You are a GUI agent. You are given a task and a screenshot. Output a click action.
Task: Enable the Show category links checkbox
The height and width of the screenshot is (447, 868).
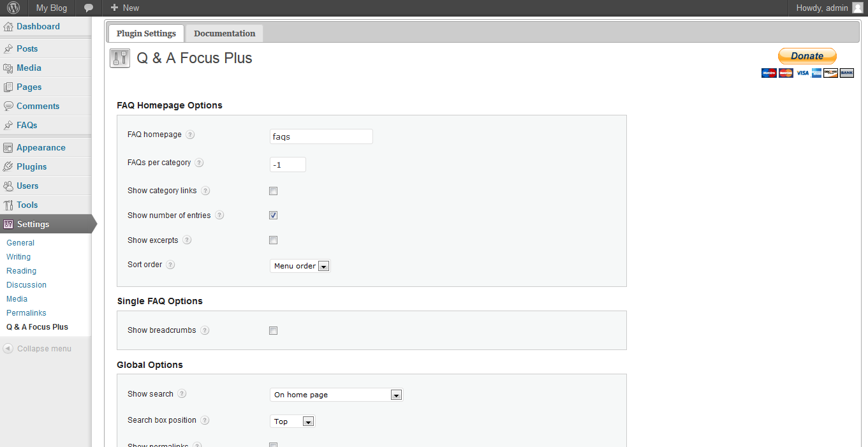273,191
